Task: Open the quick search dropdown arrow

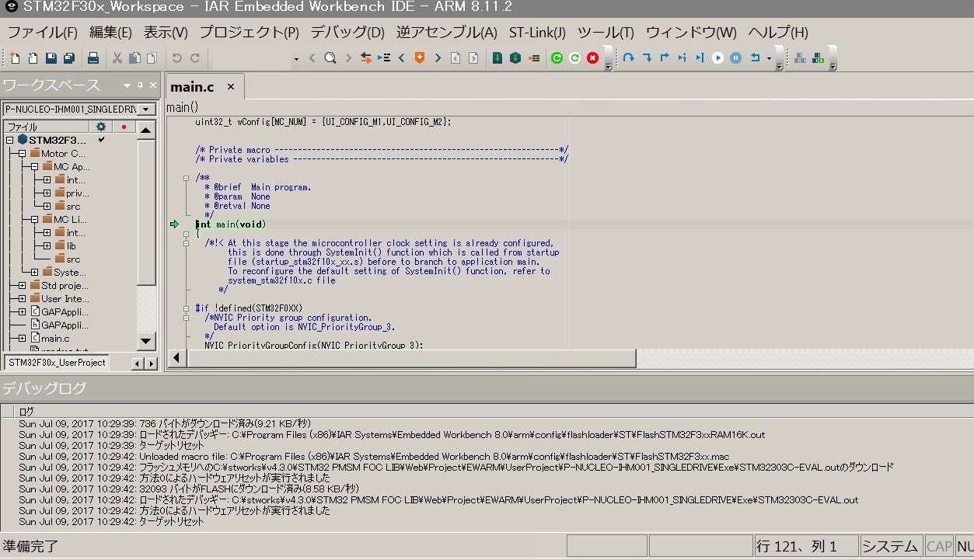Action: (x=296, y=59)
